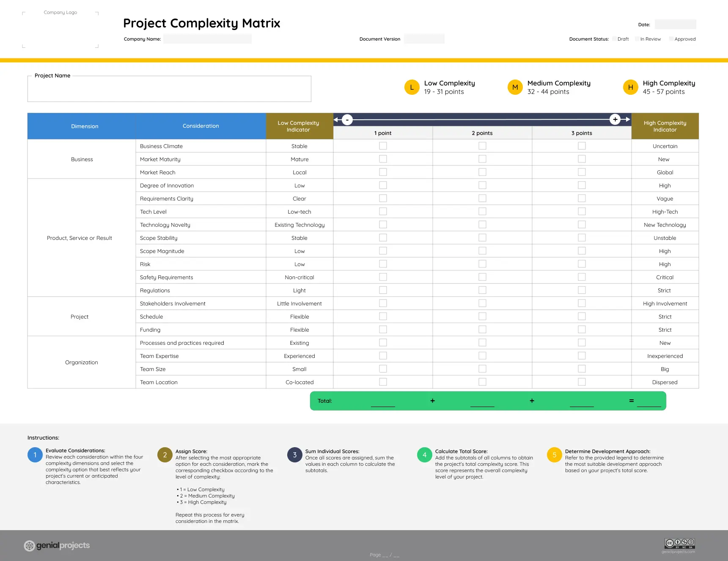Click the Creative Commons license badge

point(680,544)
